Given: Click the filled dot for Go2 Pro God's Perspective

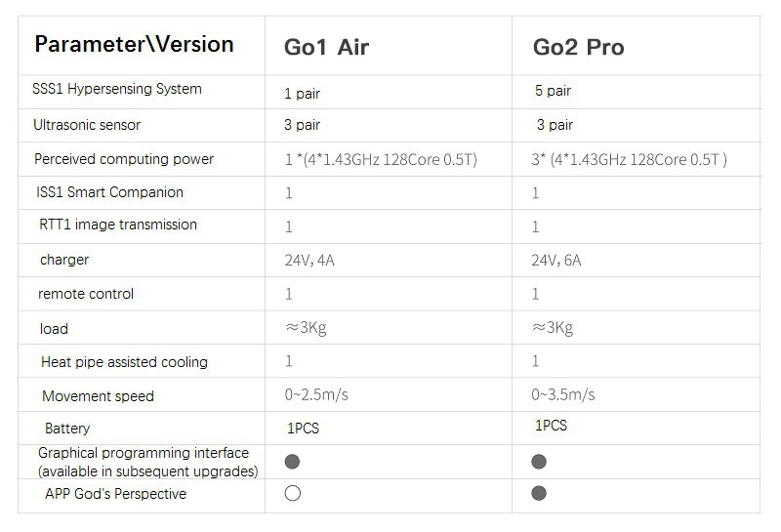Looking at the screenshot, I should point(539,494).
